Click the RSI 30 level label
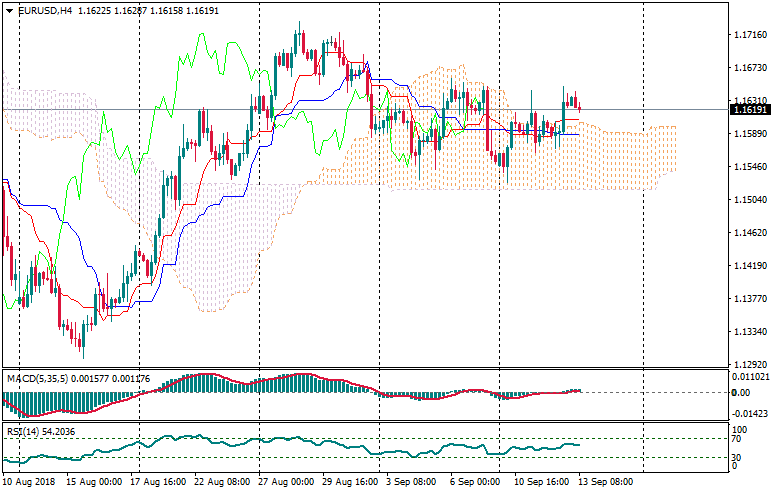 point(737,457)
